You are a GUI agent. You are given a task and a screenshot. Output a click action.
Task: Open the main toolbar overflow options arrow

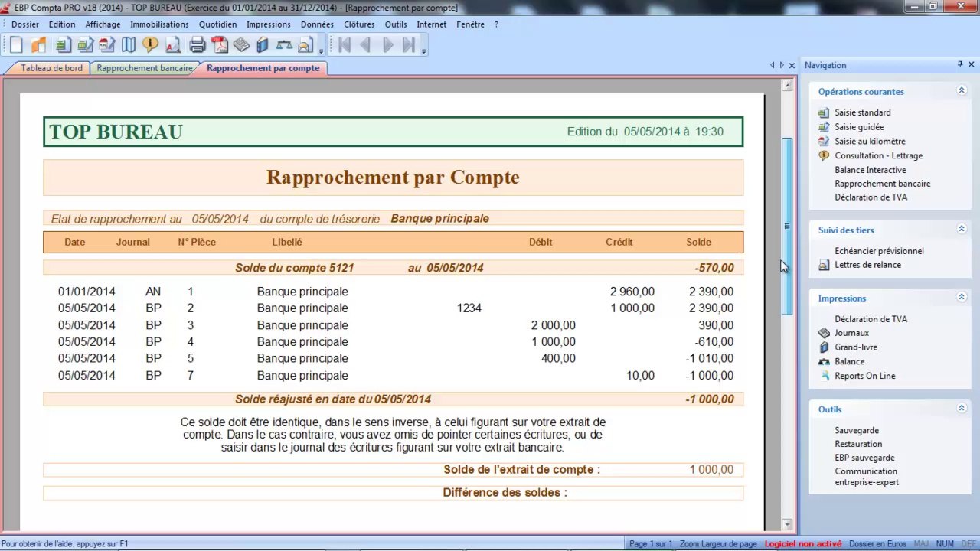(321, 51)
